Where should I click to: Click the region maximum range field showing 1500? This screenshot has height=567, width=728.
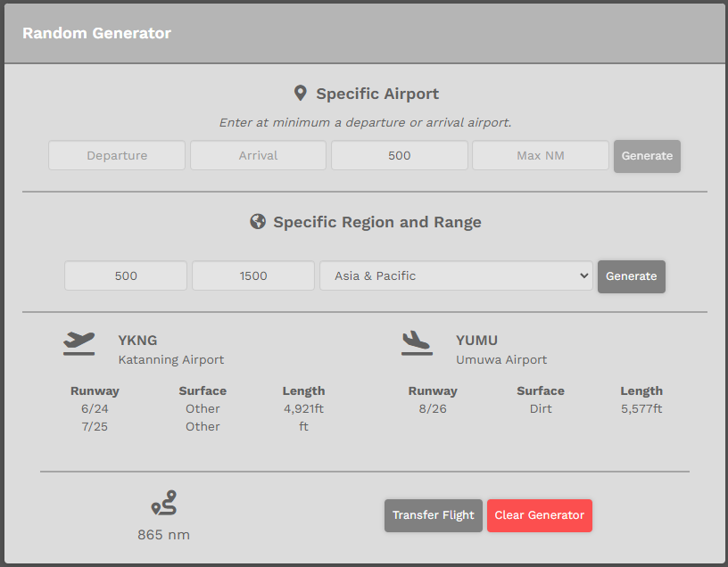pyautogui.click(x=253, y=275)
